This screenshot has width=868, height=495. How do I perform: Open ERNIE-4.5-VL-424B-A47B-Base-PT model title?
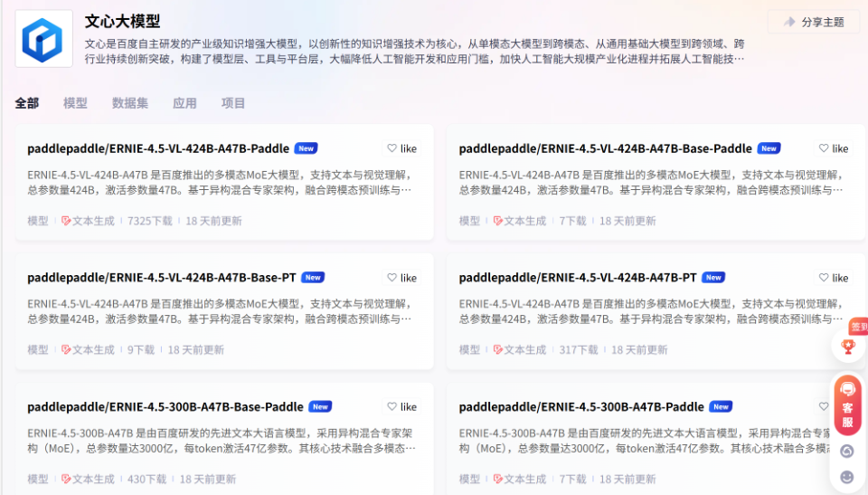pyautogui.click(x=162, y=278)
